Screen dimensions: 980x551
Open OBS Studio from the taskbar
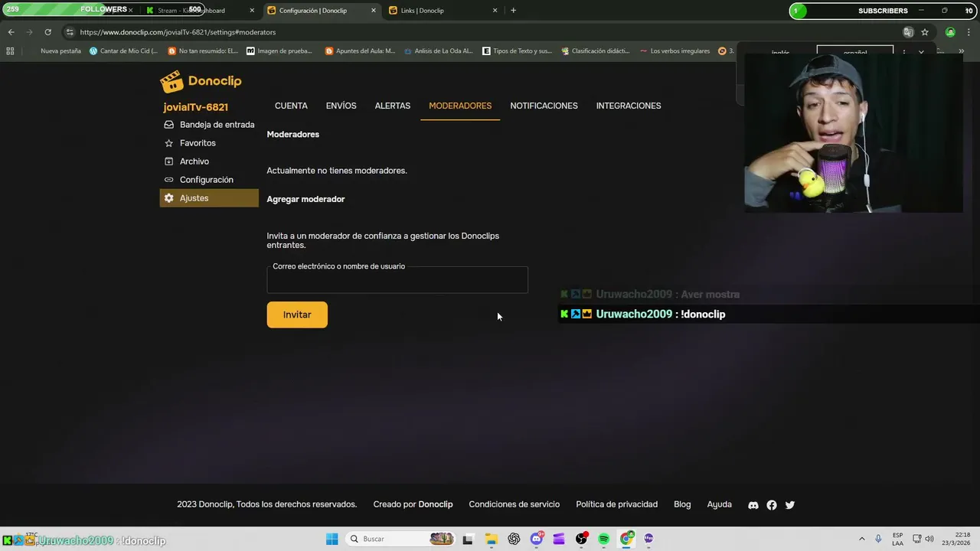click(582, 539)
